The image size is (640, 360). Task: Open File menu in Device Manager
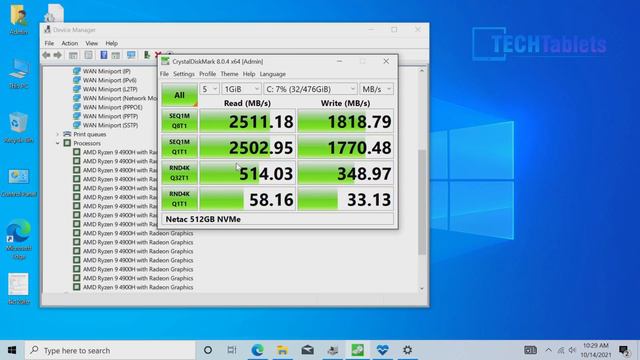pyautogui.click(x=49, y=43)
